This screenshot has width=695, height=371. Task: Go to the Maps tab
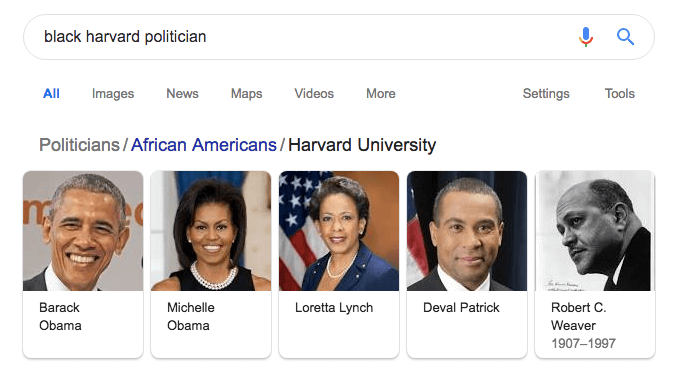pos(246,94)
